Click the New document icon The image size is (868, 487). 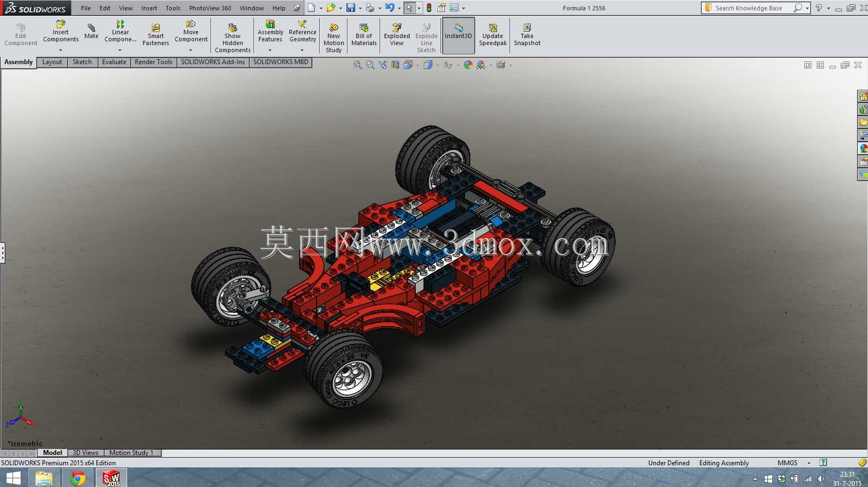pyautogui.click(x=311, y=8)
